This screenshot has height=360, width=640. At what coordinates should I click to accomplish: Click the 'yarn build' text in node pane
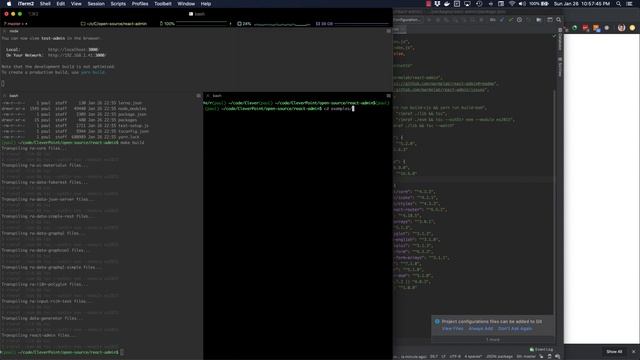[93, 72]
